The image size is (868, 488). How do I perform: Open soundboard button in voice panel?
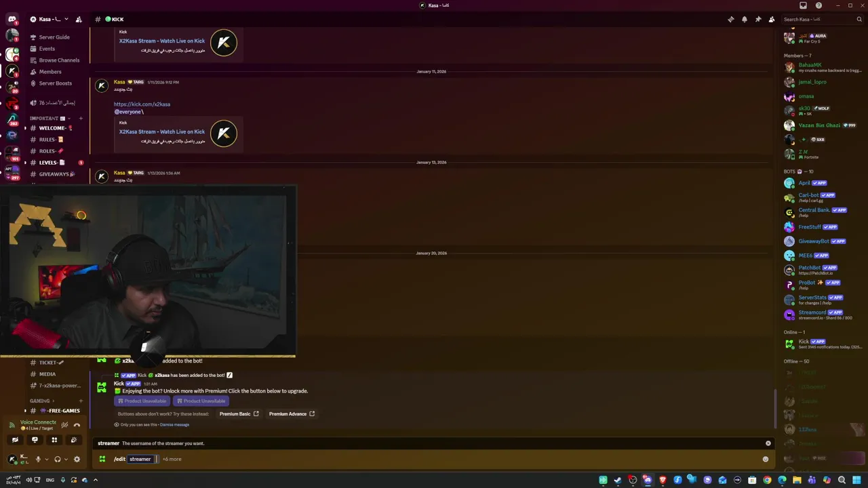74,440
